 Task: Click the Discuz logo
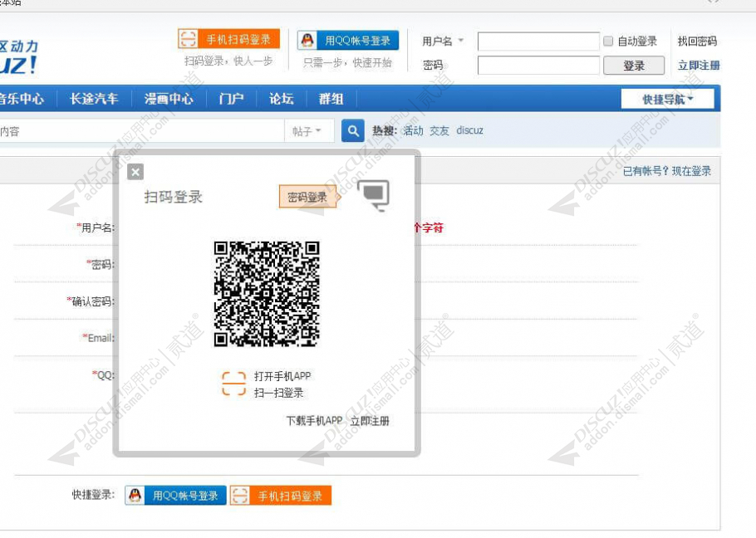(x=18, y=58)
